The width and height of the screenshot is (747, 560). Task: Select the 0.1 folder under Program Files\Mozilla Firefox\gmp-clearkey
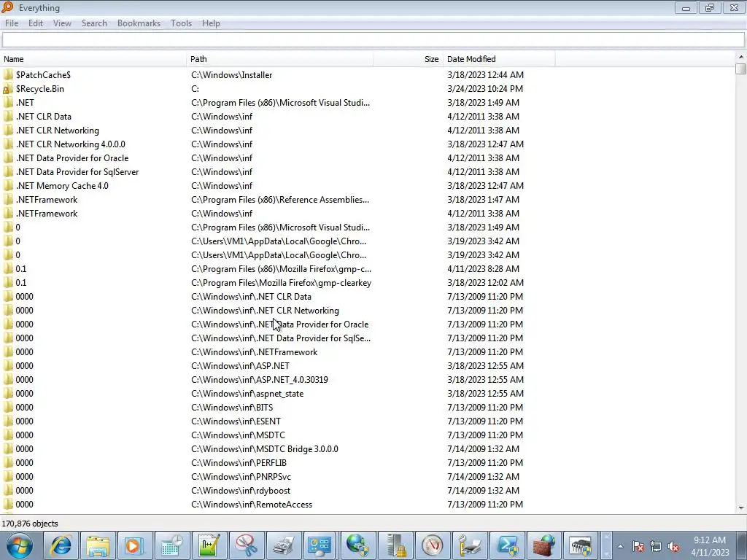pyautogui.click(x=21, y=282)
